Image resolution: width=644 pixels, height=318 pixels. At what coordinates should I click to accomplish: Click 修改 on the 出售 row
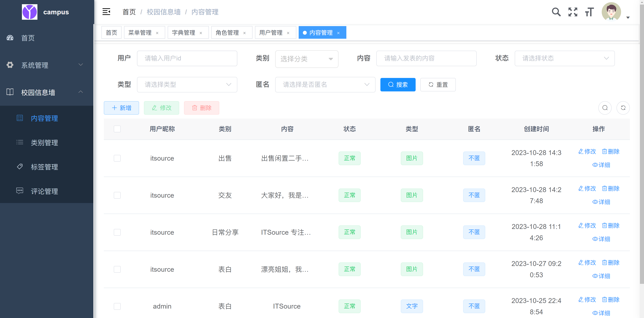(x=587, y=152)
